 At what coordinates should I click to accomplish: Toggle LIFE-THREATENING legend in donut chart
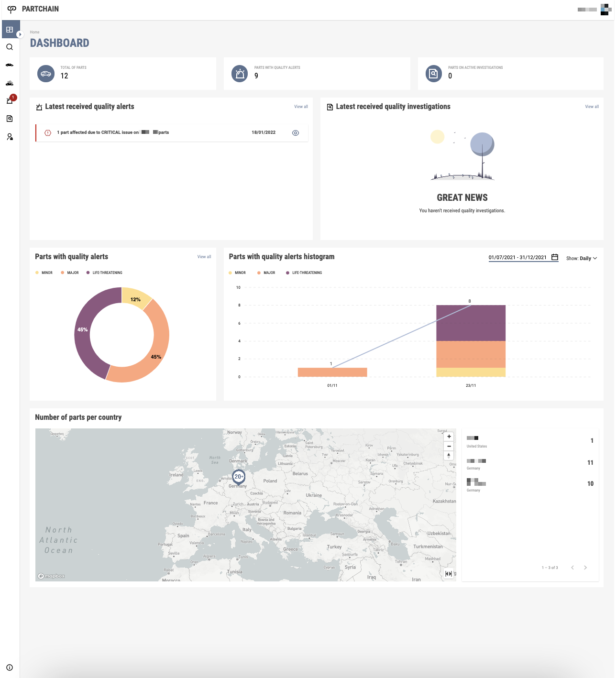pyautogui.click(x=104, y=273)
